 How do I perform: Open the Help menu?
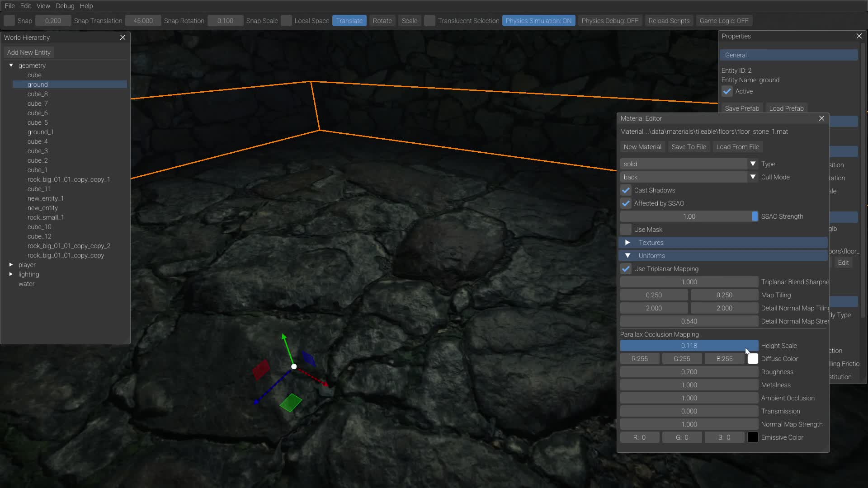click(x=86, y=6)
